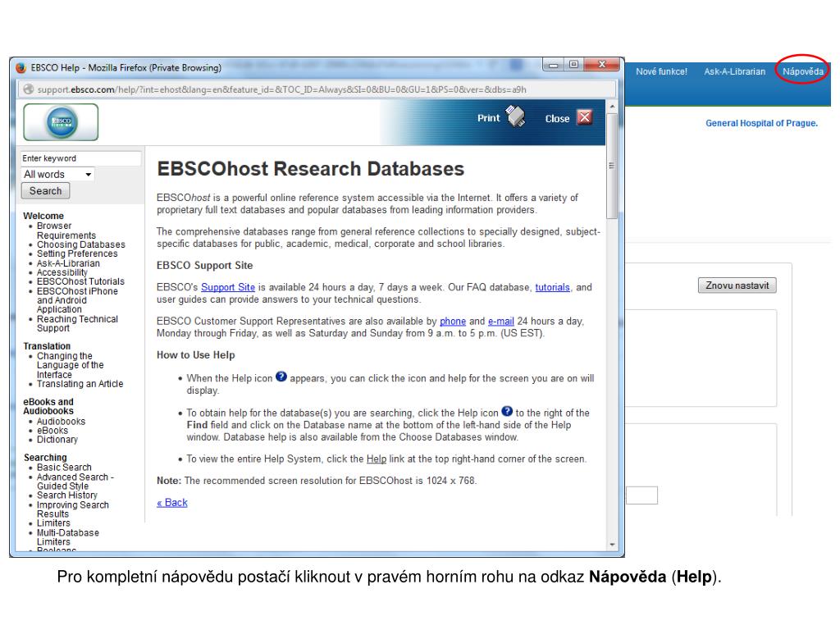The width and height of the screenshot is (840, 630).
Task: Click the Search button in help sidebar
Action: click(46, 190)
